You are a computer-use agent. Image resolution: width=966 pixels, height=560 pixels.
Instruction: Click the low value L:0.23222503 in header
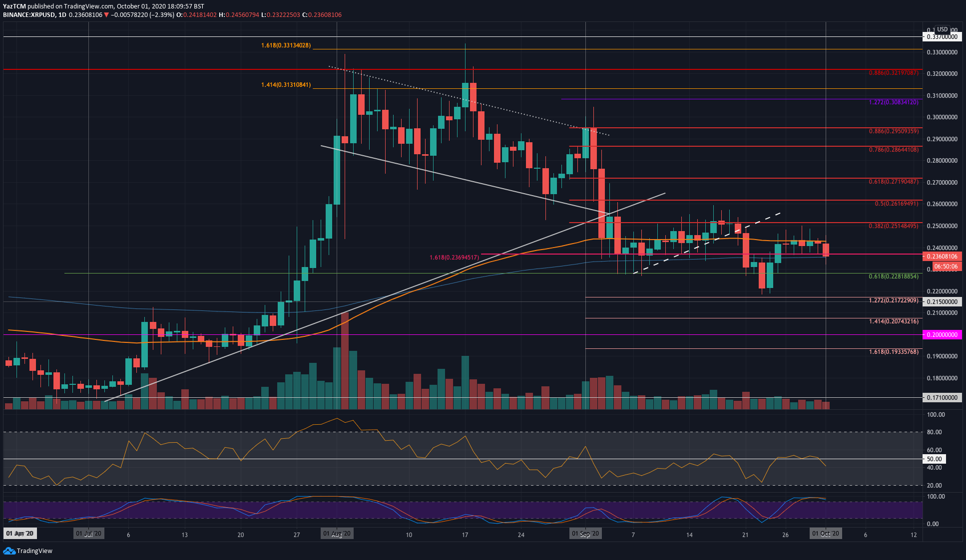pos(281,15)
